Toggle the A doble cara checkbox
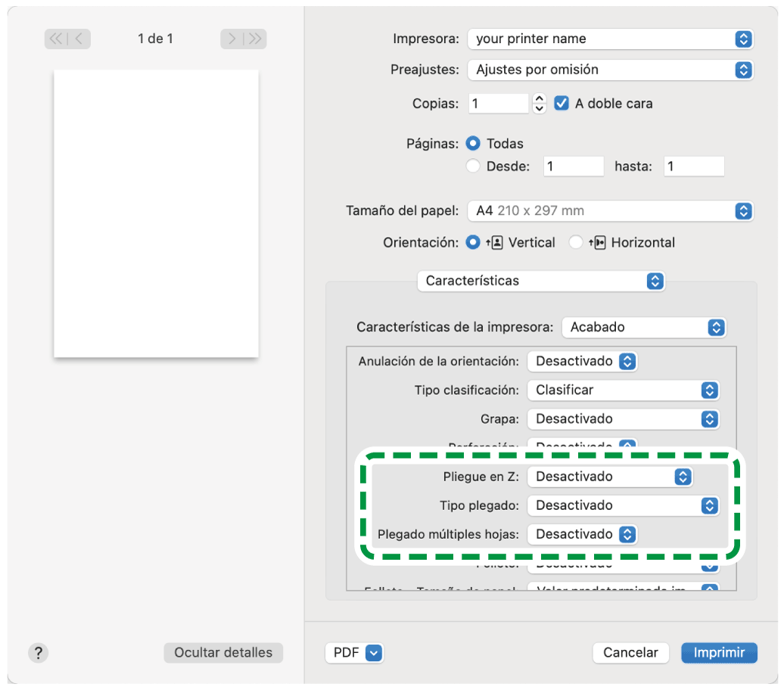Viewport: 784px width, 687px height. tap(562, 104)
